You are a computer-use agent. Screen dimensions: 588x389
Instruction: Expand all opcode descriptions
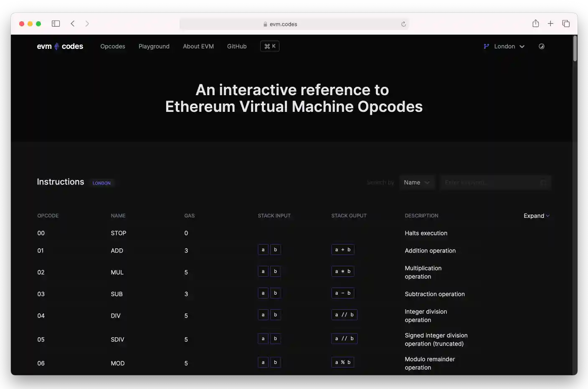(536, 216)
